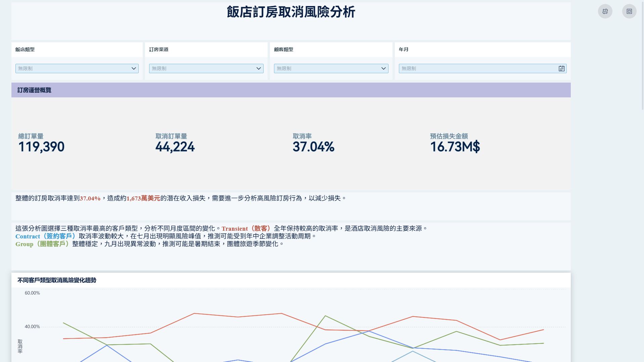Click the 40.00% axis label
The image size is (644, 362).
(32, 327)
